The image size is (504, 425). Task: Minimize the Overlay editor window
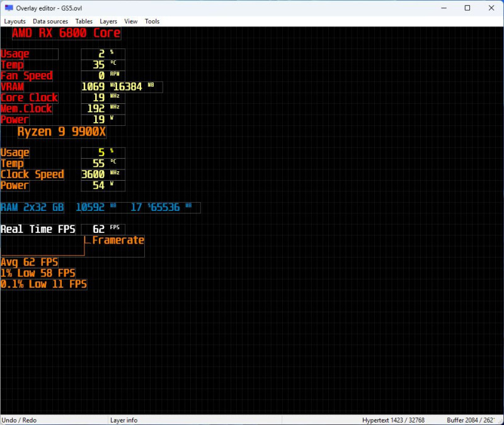pos(444,8)
